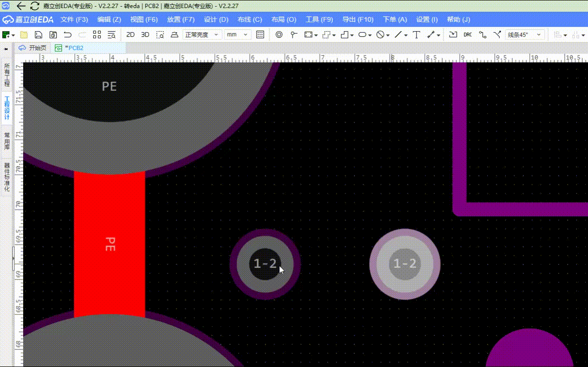Viewport: 588px width, 367px height.
Task: Click the save file icon
Action: coord(39,35)
